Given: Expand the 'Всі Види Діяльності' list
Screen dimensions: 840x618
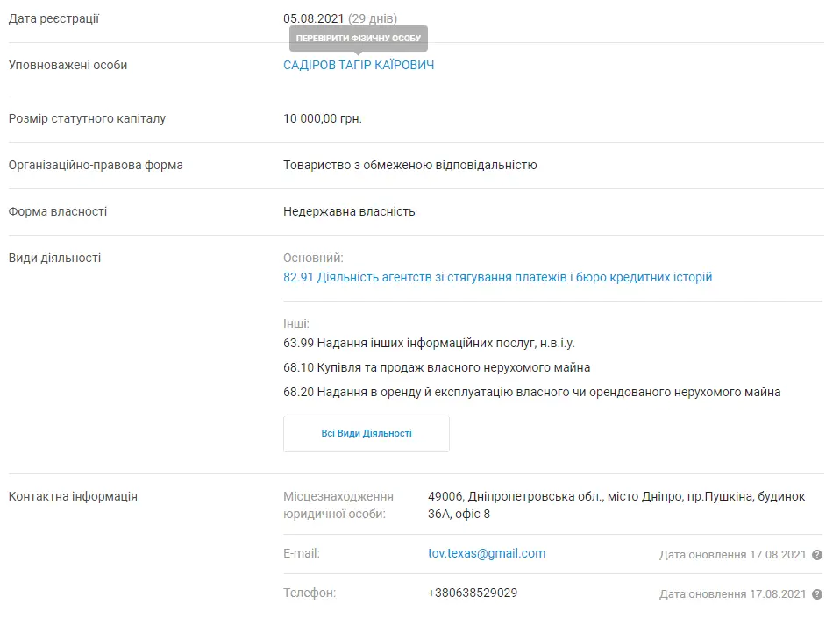Looking at the screenshot, I should (x=366, y=434).
